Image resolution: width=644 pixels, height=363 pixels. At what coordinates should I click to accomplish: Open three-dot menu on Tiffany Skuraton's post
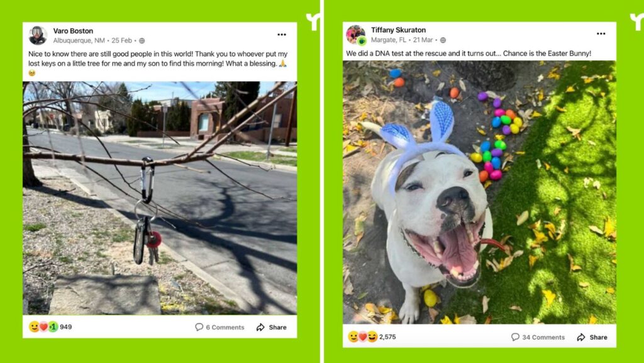coord(601,34)
